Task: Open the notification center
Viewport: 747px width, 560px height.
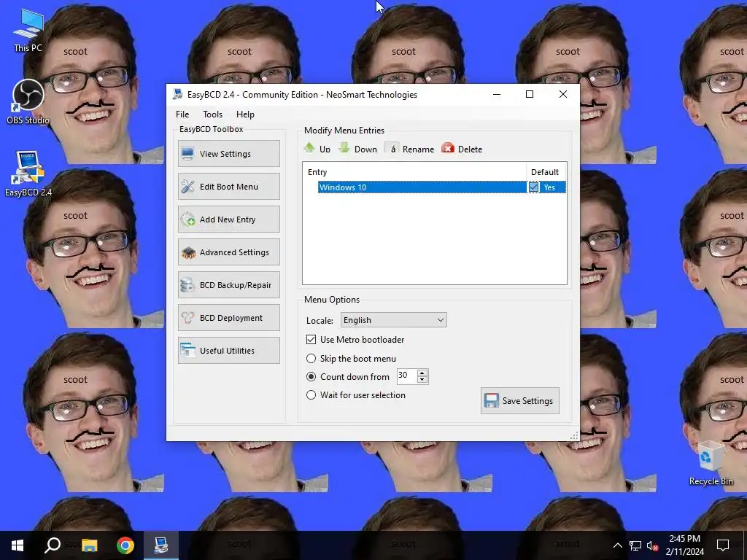Action: pyautogui.click(x=723, y=545)
